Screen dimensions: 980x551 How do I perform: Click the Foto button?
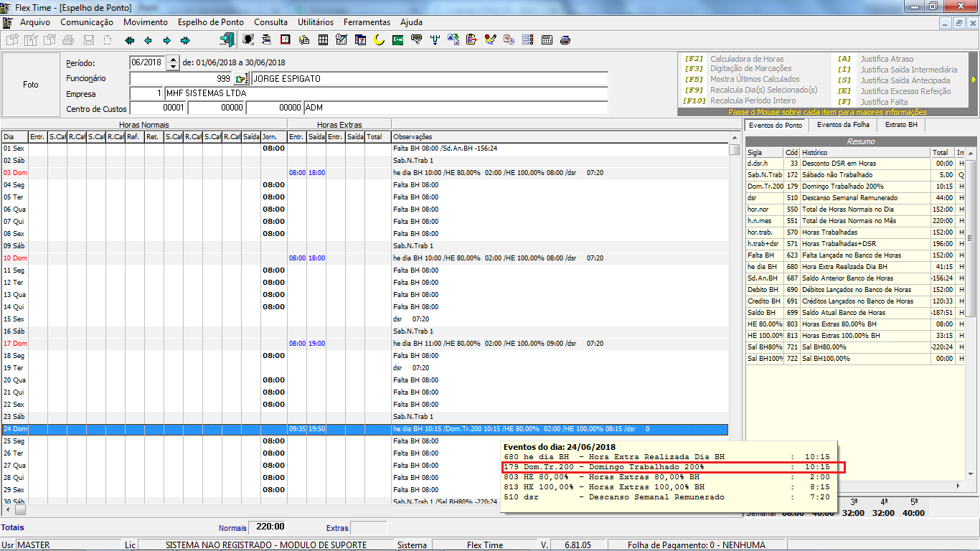tap(31, 84)
